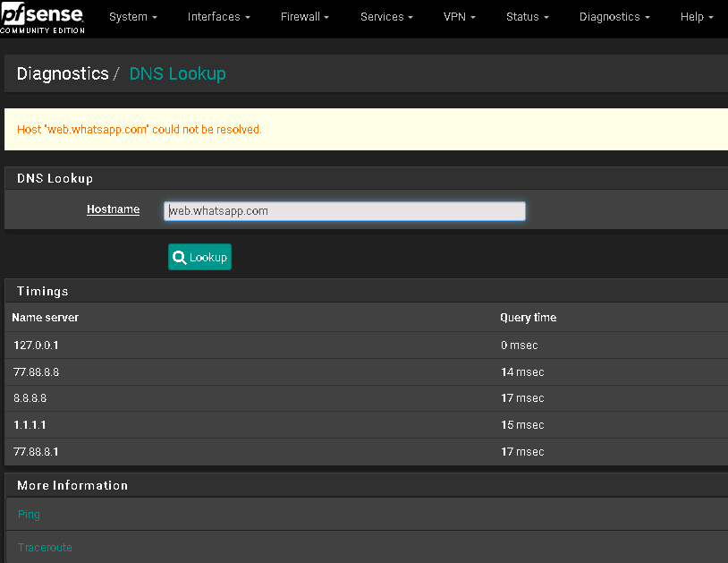Open the Ping link
The width and height of the screenshot is (728, 563).
coord(29,515)
